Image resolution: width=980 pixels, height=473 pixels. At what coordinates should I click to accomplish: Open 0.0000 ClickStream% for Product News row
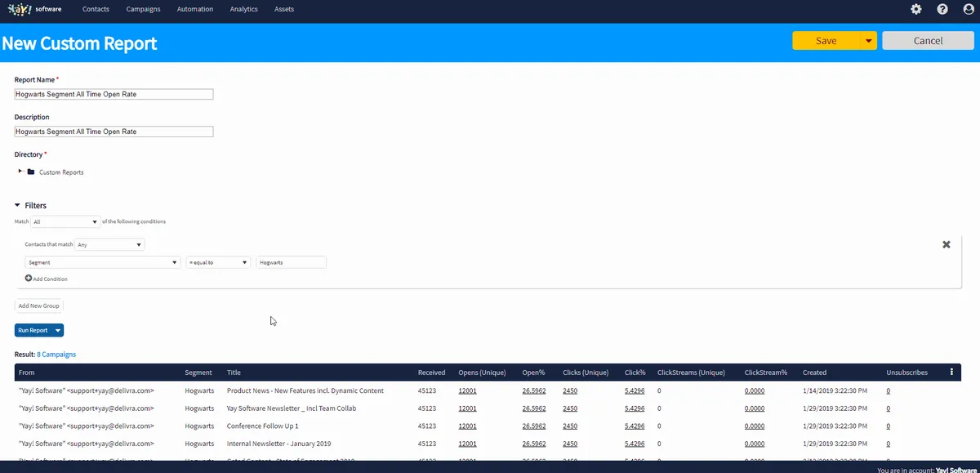pyautogui.click(x=755, y=390)
